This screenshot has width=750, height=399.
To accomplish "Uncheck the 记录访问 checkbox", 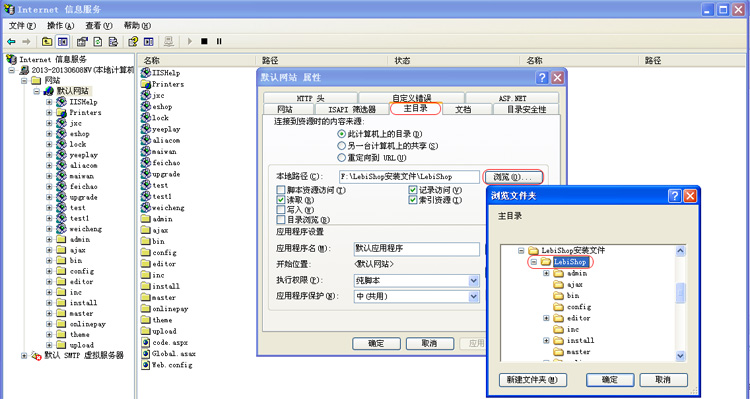I will [x=413, y=190].
